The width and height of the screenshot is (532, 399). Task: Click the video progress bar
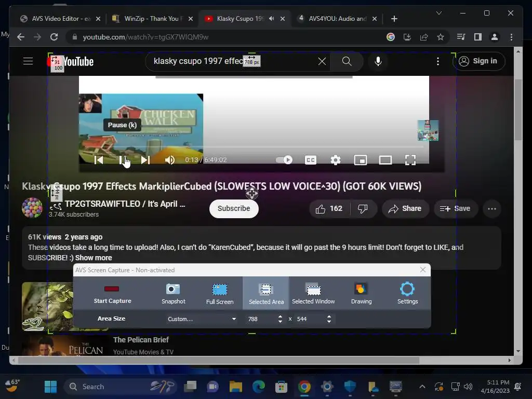coord(254,147)
